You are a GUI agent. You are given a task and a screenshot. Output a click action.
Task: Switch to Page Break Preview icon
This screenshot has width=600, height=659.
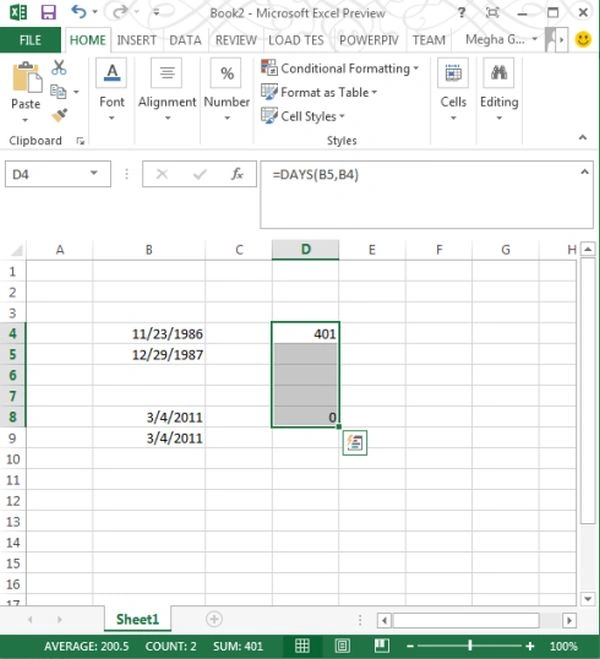click(x=382, y=646)
